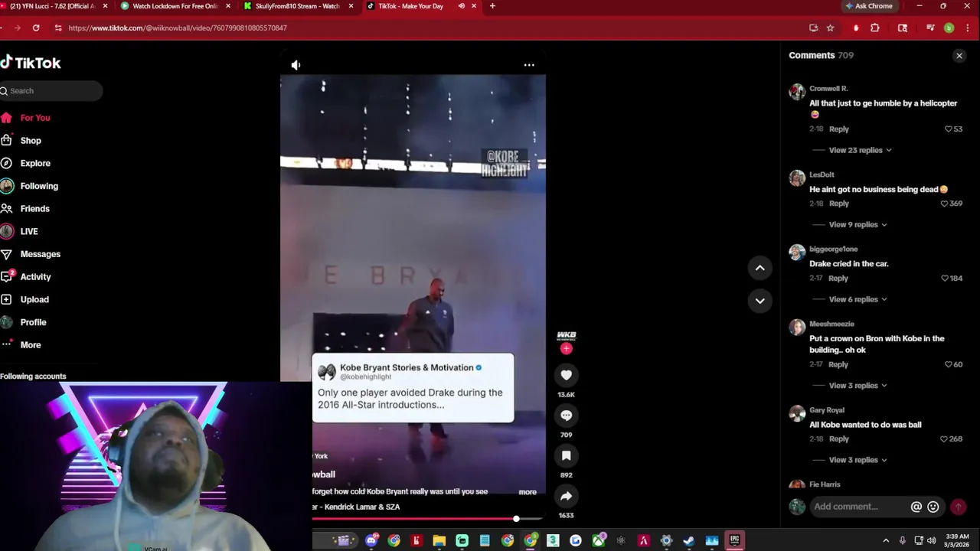Like the 'Drake cried in the car' comment

point(944,279)
